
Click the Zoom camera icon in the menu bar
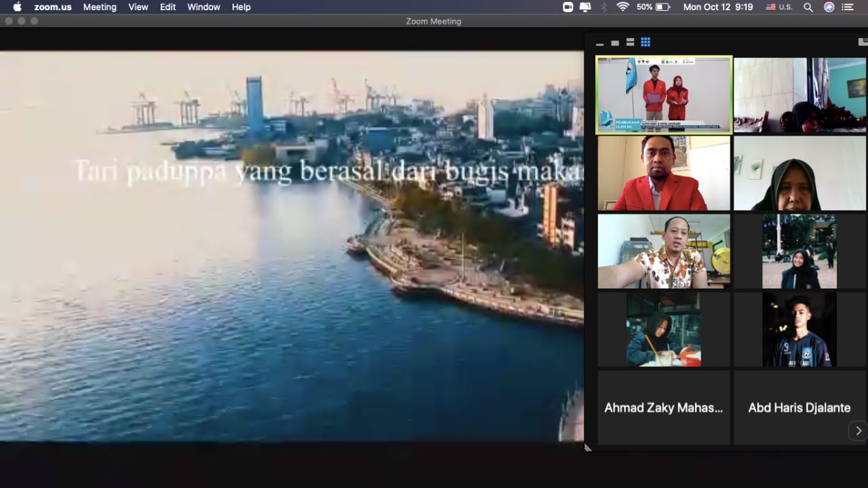point(568,7)
